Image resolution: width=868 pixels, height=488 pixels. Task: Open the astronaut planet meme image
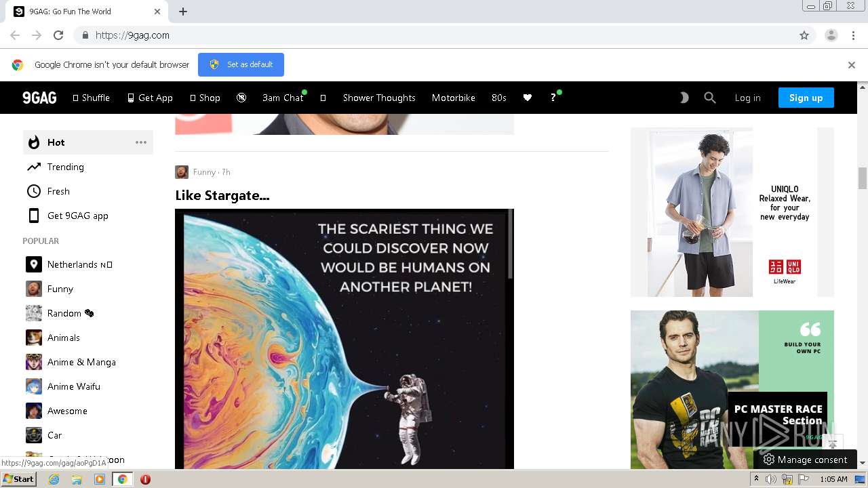(x=344, y=339)
